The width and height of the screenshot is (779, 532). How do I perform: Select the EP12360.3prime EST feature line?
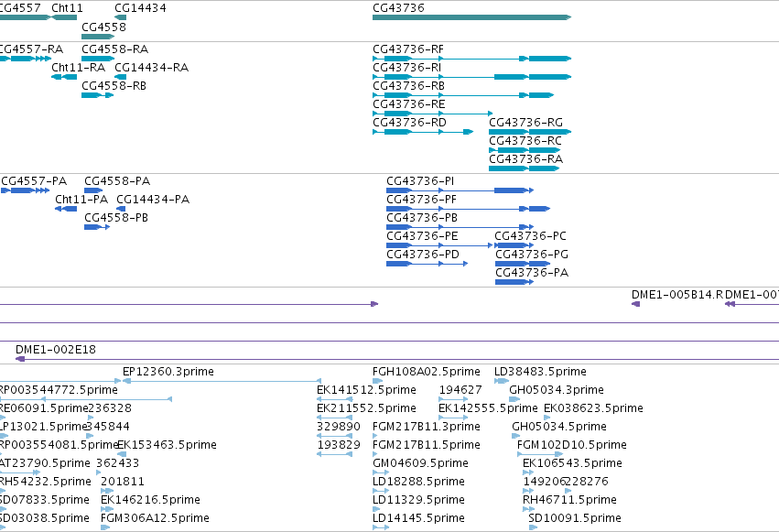coord(222,381)
